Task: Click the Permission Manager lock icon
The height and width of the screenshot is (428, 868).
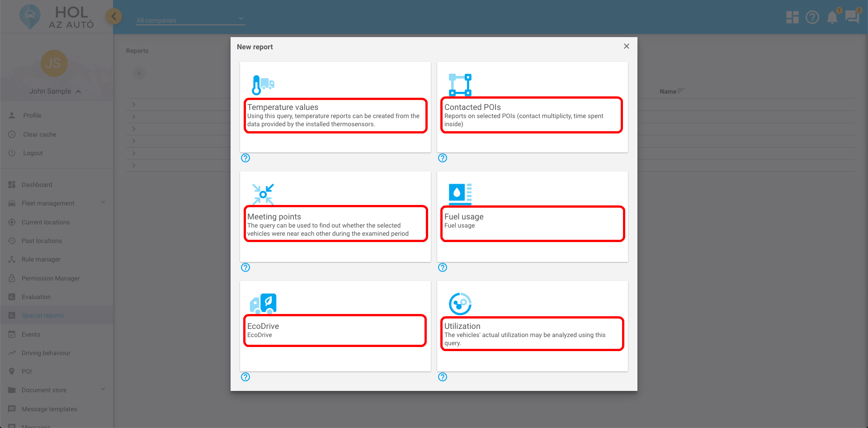Action: 12,278
